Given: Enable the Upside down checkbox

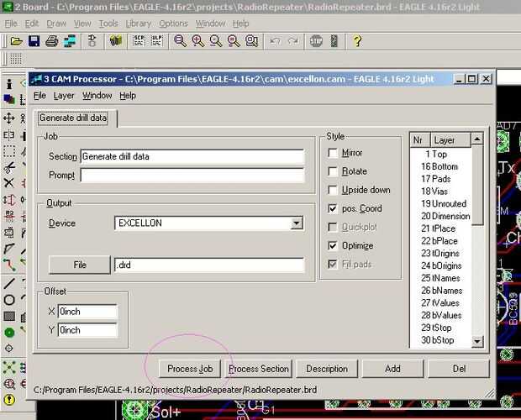Looking at the screenshot, I should pos(332,190).
